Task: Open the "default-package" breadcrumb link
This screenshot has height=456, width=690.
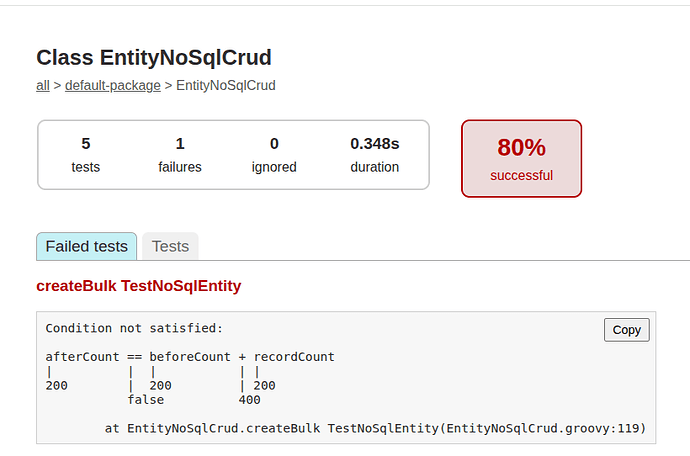Action: (113, 86)
